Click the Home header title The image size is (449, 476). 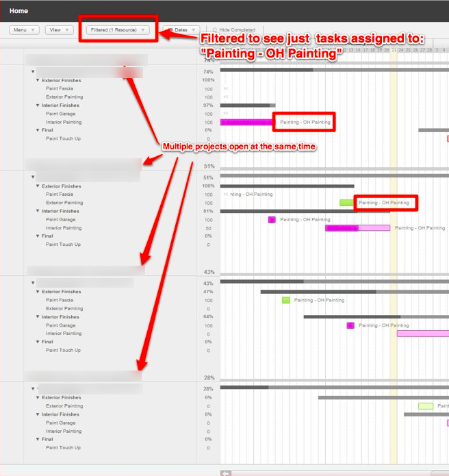(18, 11)
